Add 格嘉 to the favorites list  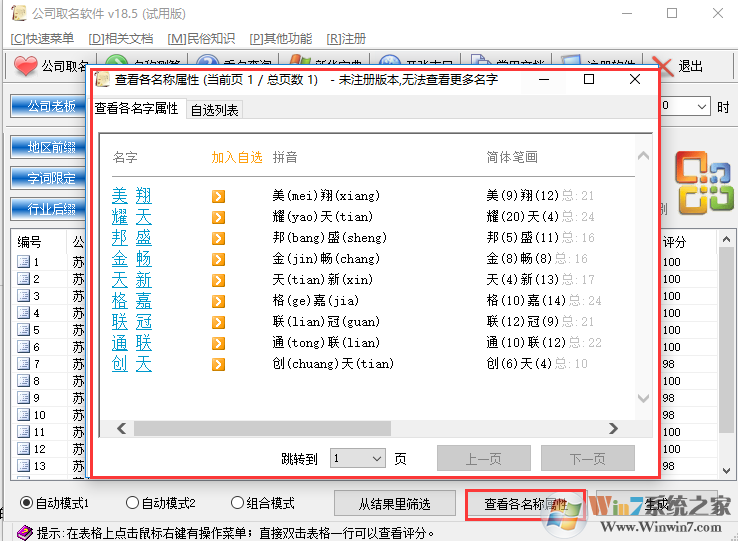pos(218,301)
